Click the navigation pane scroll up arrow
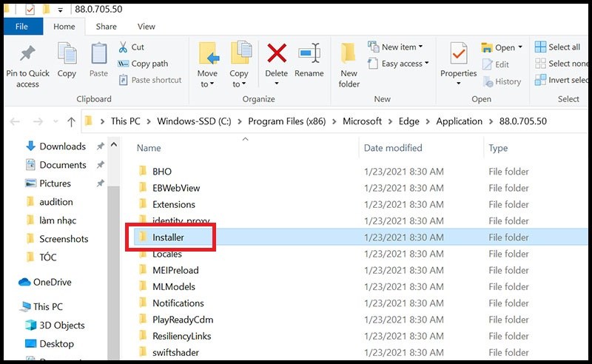Viewport: 592px width, 364px height. 114,145
